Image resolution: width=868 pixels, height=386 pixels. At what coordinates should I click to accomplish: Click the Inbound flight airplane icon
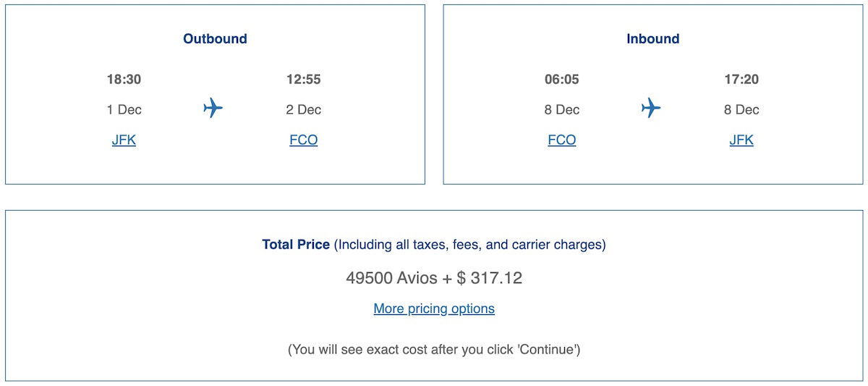651,109
